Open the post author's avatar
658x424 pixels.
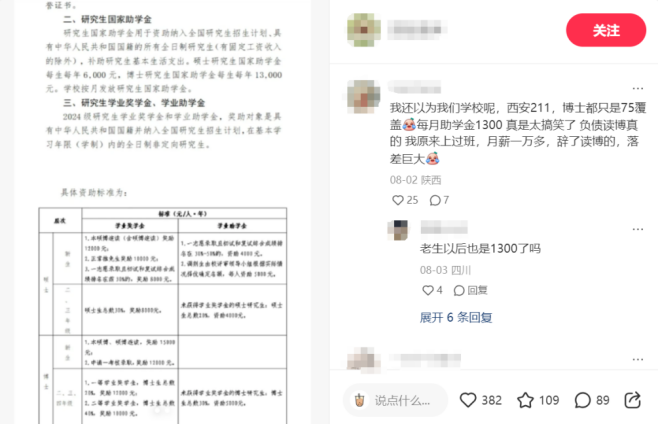[364, 30]
